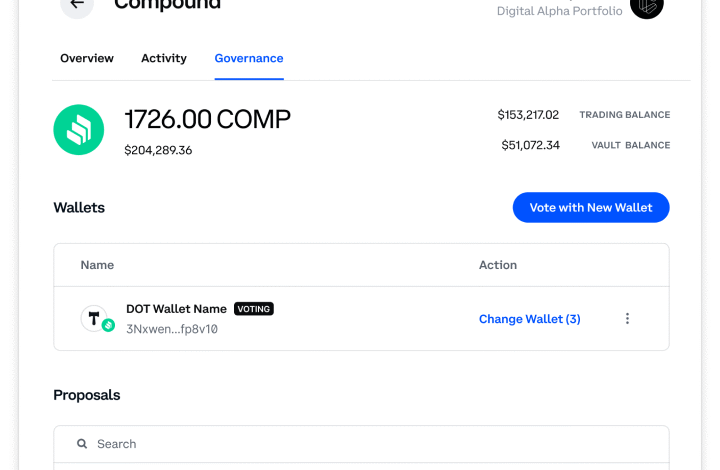
Task: Click the Digital Alpha Portfolio text
Action: [560, 11]
